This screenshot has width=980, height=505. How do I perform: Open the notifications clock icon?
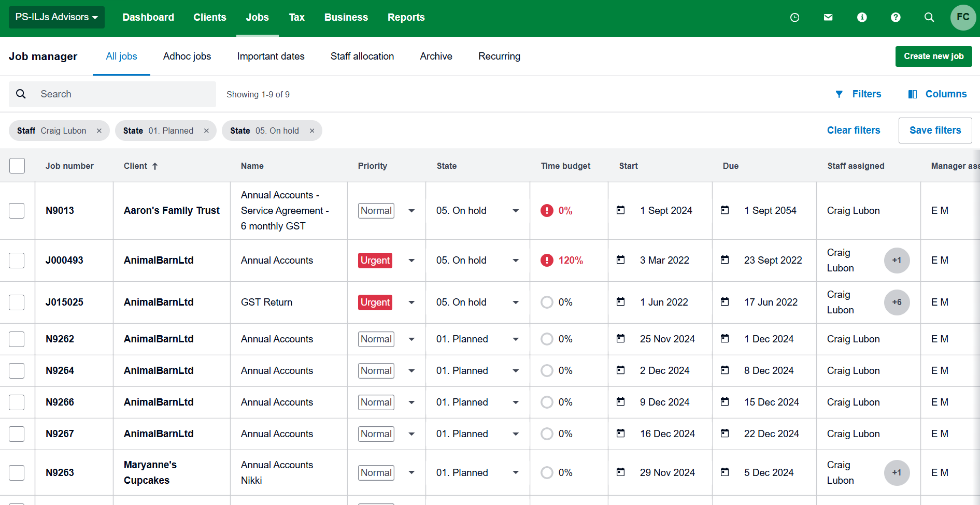794,17
